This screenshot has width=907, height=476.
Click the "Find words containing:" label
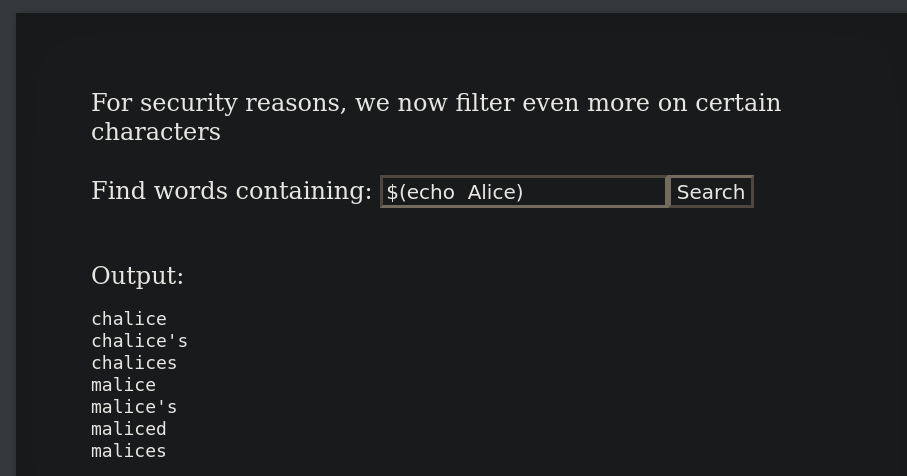click(x=231, y=191)
